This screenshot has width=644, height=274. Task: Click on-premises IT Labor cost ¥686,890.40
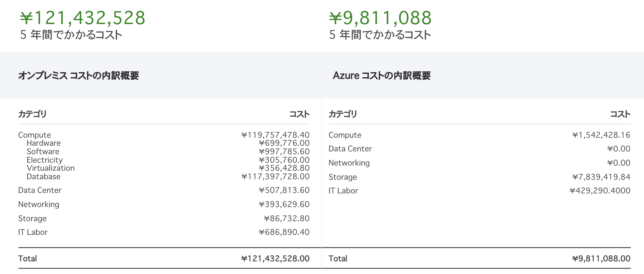point(284,232)
